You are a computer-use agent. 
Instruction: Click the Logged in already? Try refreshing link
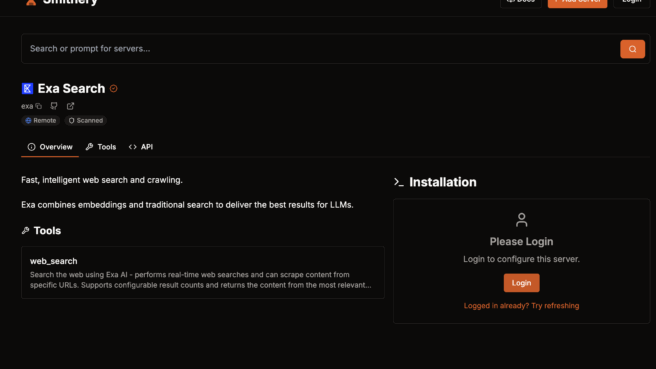[x=521, y=306]
